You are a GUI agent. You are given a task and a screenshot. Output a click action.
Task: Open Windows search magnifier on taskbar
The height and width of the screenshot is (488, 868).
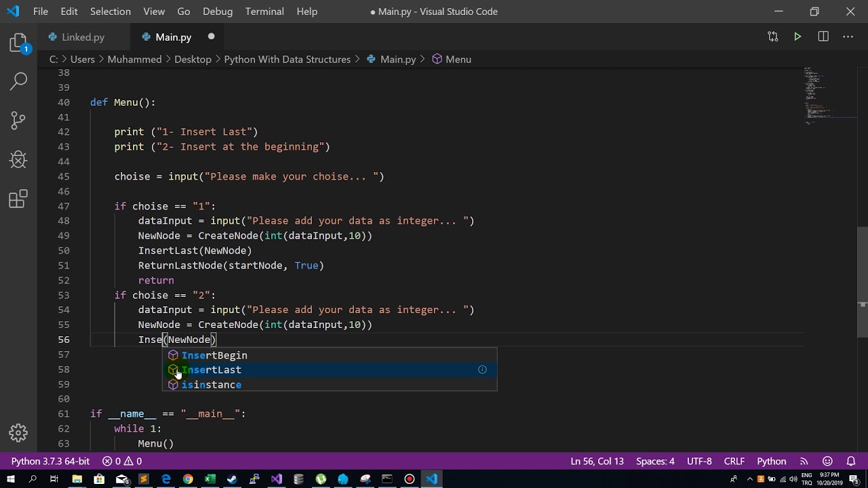click(x=33, y=479)
